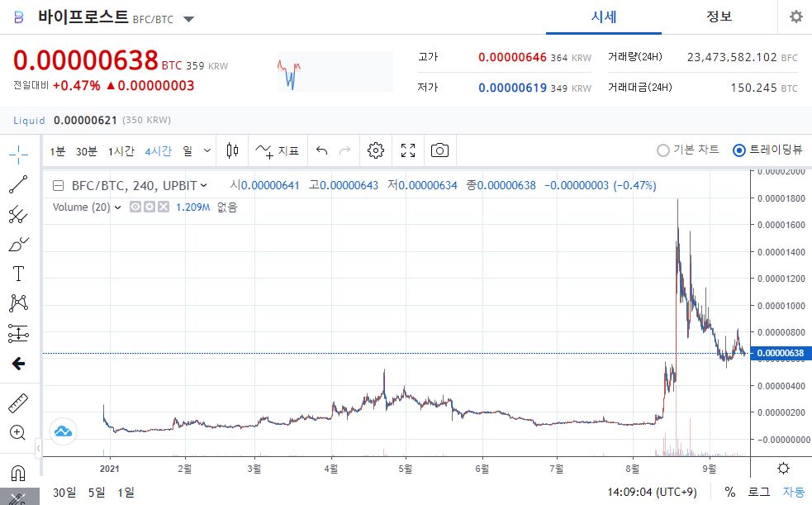The width and height of the screenshot is (812, 505).
Task: Select the XABCD pattern tool
Action: [x=19, y=303]
